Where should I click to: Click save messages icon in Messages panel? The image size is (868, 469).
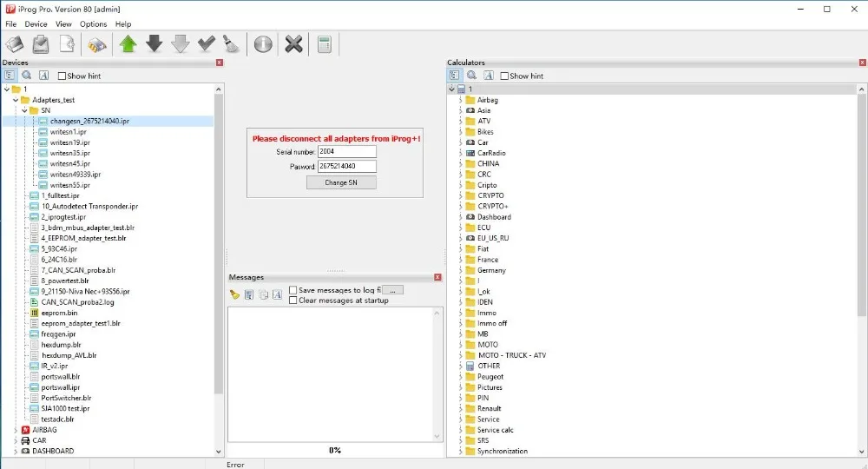click(x=249, y=294)
